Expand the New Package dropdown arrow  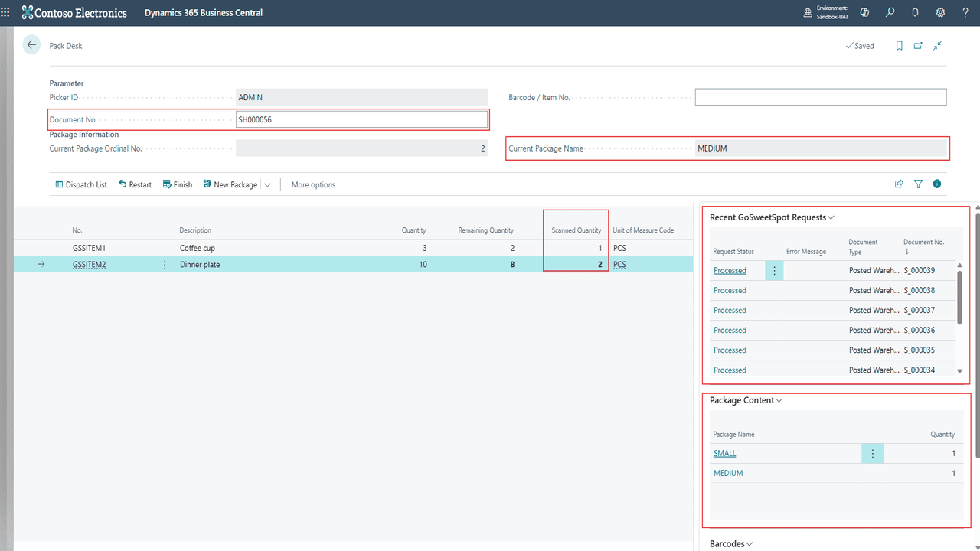click(267, 185)
